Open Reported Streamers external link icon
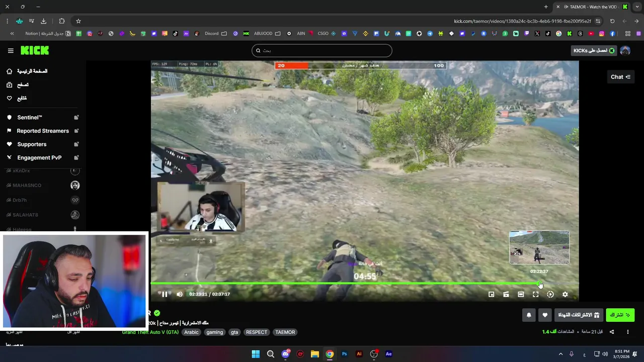 pyautogui.click(x=76, y=131)
